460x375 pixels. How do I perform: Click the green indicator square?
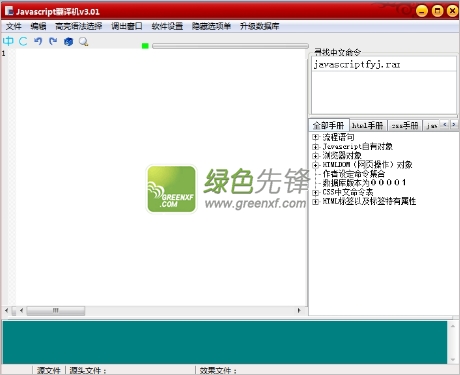point(145,46)
